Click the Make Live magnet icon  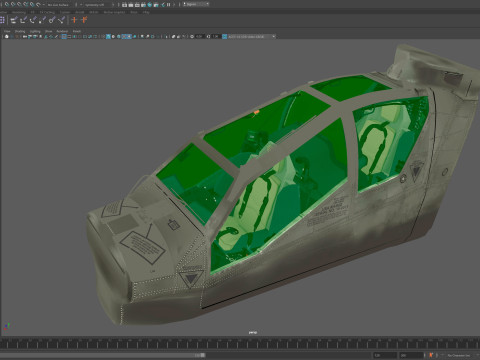click(38, 5)
